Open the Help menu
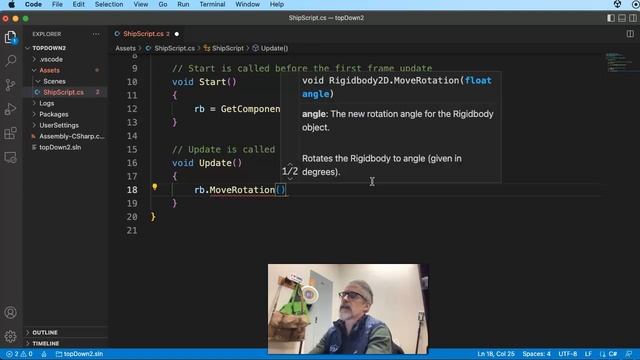Image resolution: width=640 pixels, height=360 pixels. coord(277,4)
